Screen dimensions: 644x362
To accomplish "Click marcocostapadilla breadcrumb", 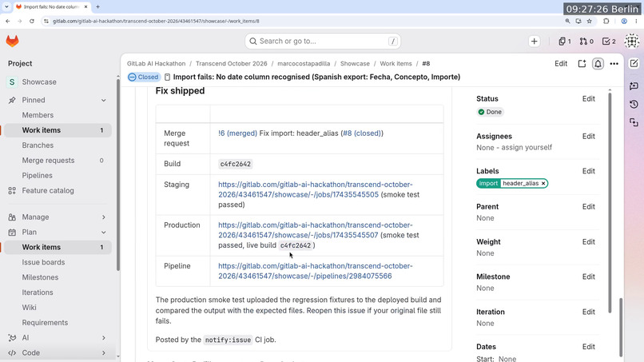I will coord(304,64).
